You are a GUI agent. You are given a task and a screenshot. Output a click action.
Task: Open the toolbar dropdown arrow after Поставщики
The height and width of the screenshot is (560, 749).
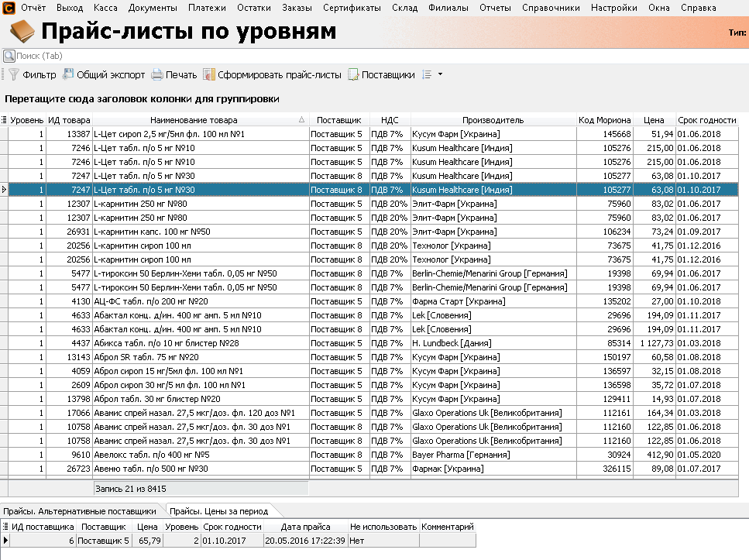click(440, 75)
